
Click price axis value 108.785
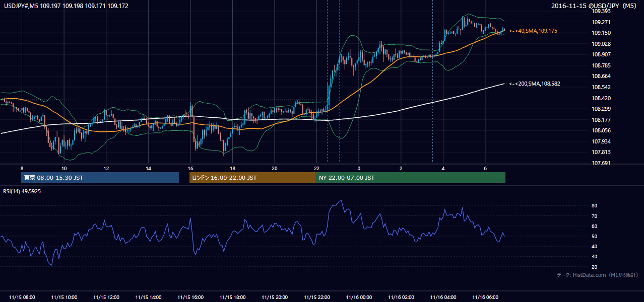tap(601, 65)
